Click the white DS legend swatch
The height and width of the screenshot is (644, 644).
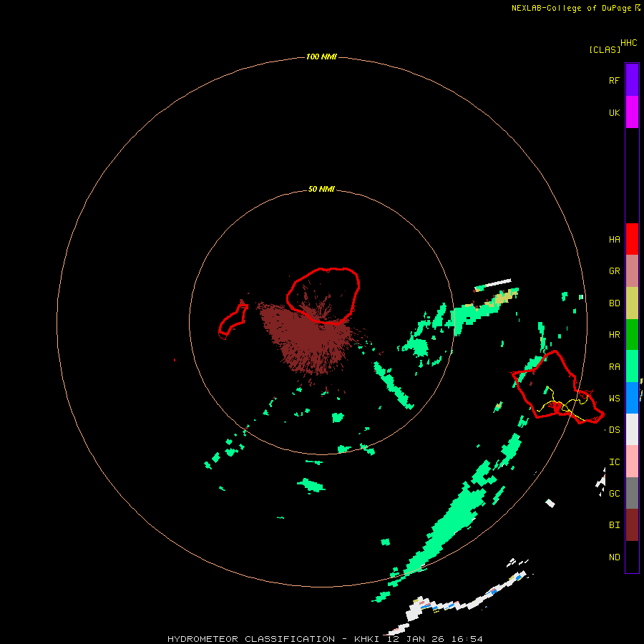click(x=632, y=429)
